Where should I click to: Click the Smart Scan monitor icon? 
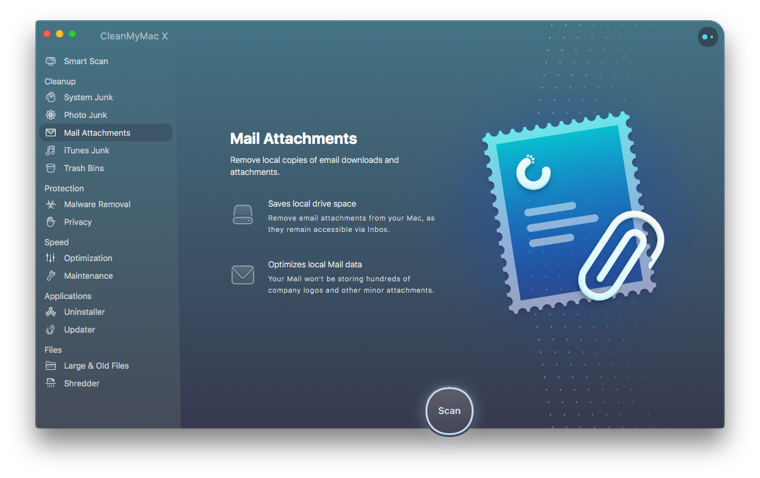50,61
